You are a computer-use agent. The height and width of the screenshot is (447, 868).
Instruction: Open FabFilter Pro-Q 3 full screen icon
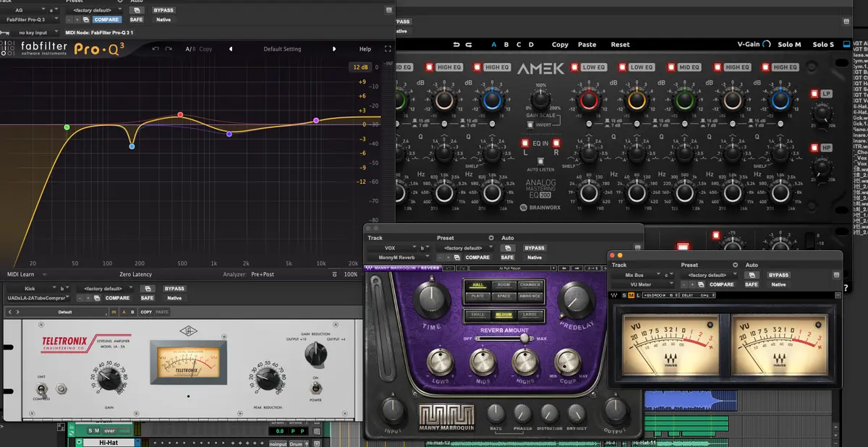coord(388,49)
